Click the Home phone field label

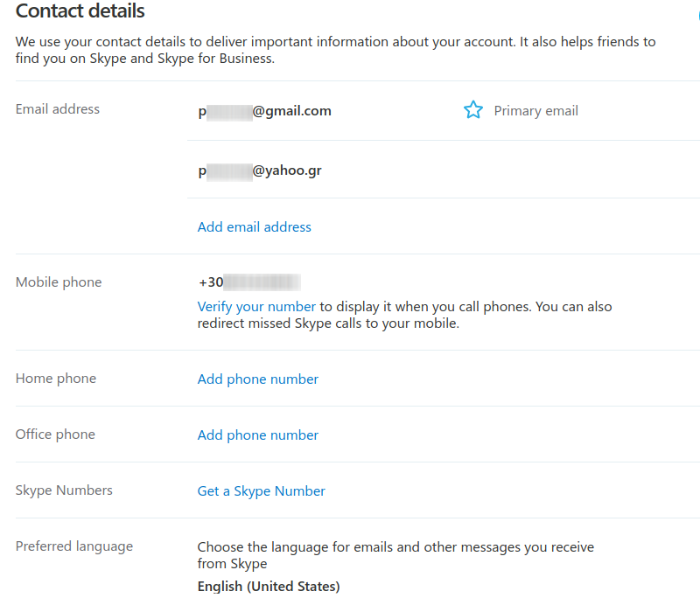[56, 379]
